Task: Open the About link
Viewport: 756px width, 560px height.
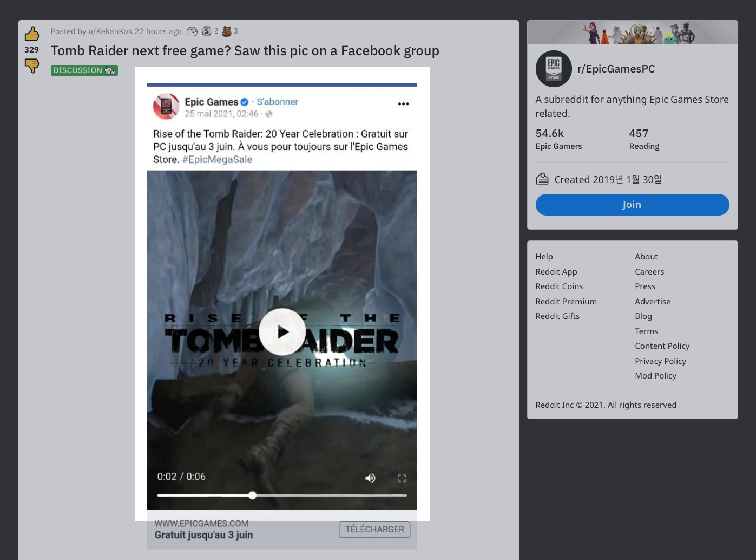Action: [x=646, y=257]
